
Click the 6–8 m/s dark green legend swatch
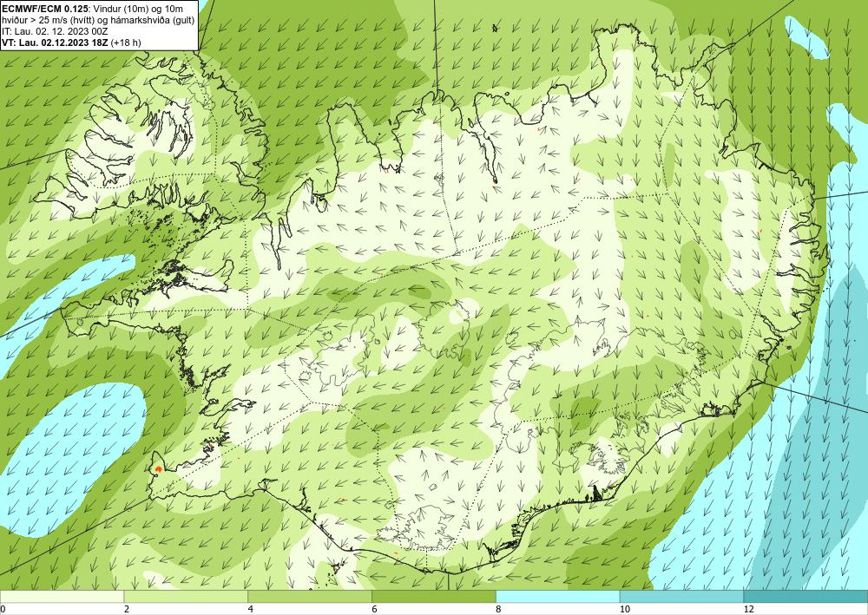(x=434, y=596)
